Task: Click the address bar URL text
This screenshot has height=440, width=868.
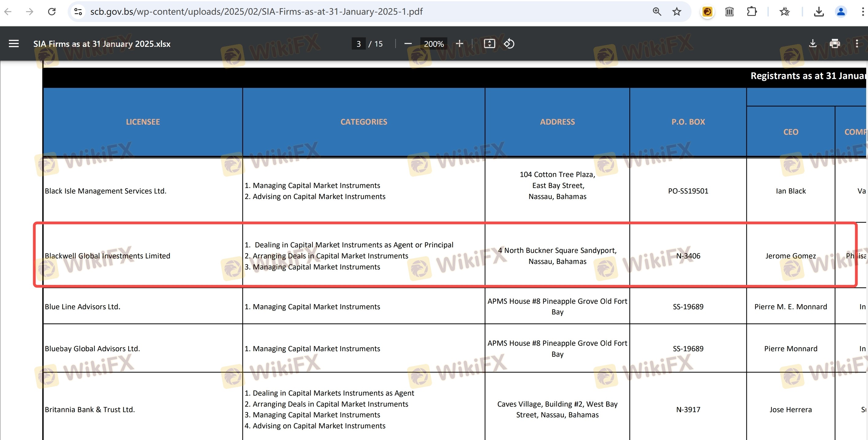Action: pos(256,11)
